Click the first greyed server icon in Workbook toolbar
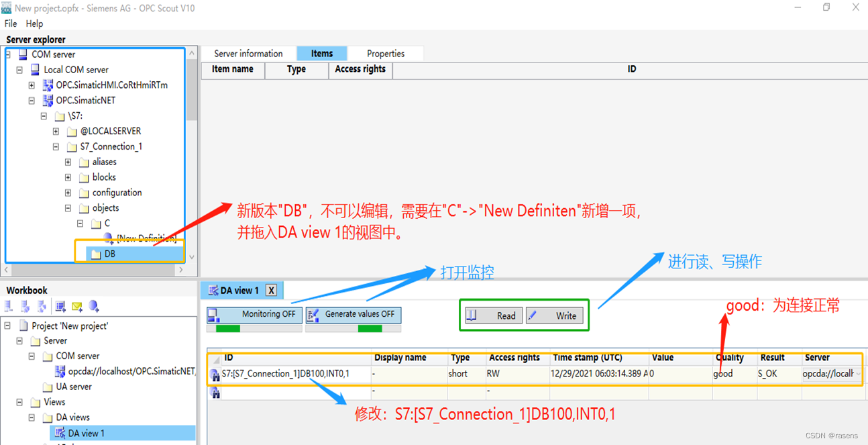 [x=9, y=307]
